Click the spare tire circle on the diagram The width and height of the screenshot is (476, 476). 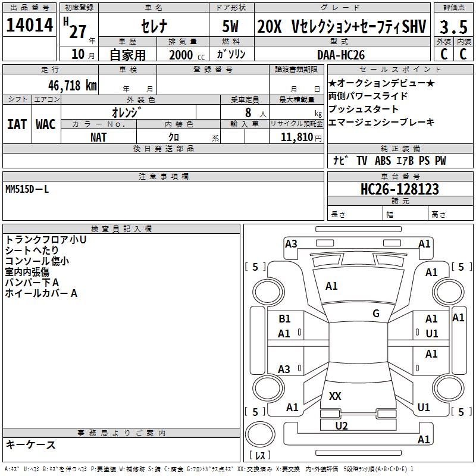click(260, 434)
